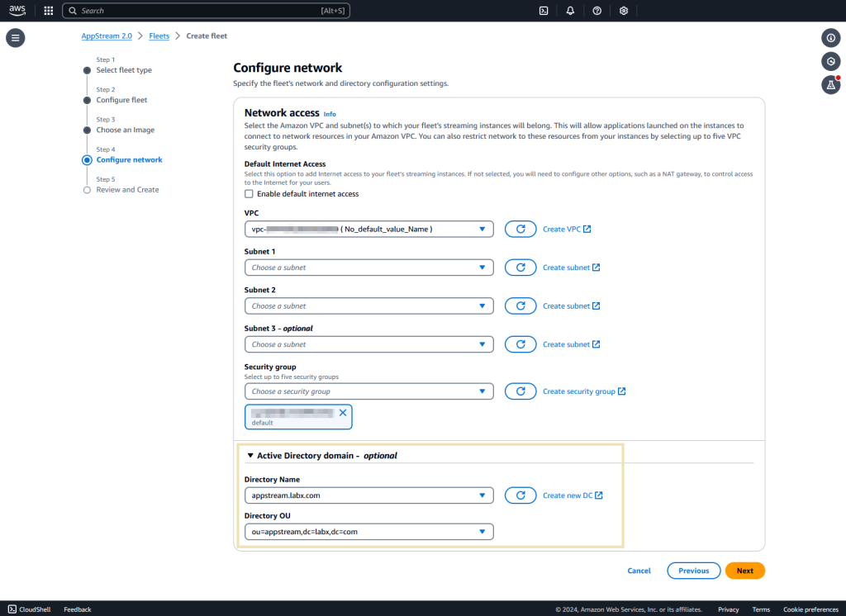Open the new features flask panel

coord(830,84)
